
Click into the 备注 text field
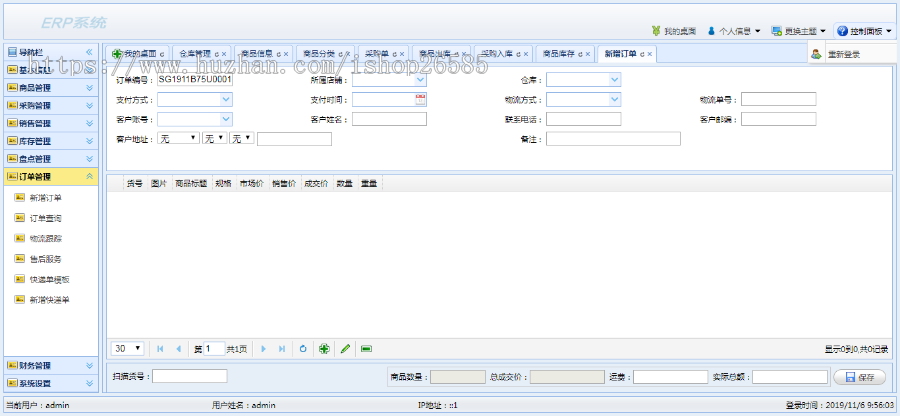click(613, 139)
